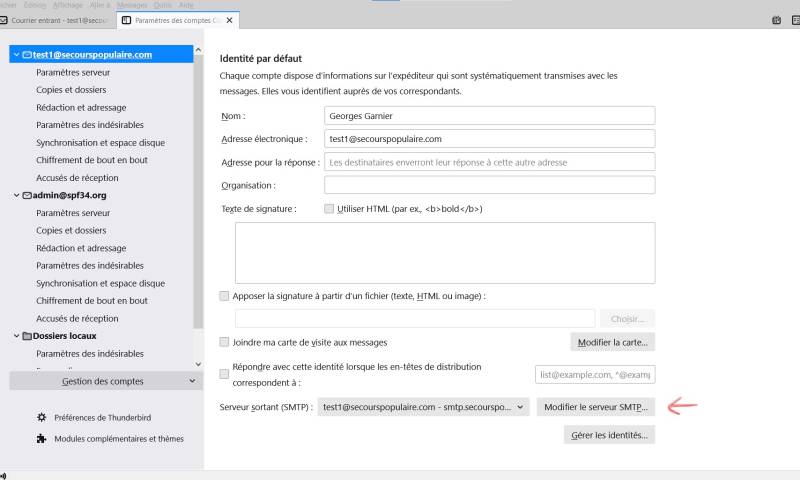Select Synchronisation et espace disque under admin@spf34.org

(x=102, y=284)
